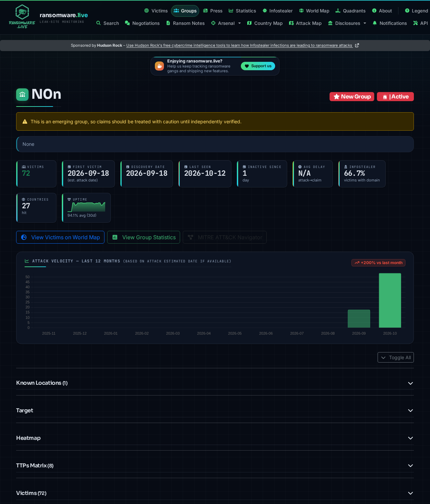Go to the Press page
The image size is (430, 504).
coord(213,11)
